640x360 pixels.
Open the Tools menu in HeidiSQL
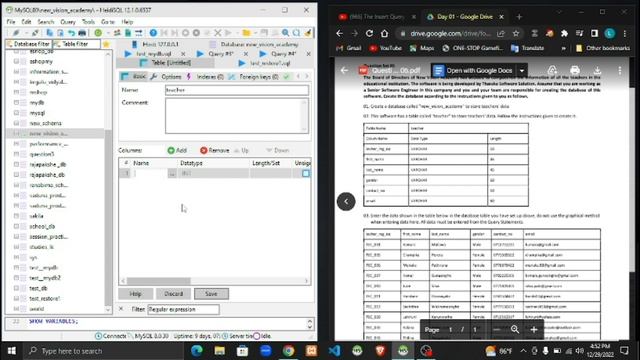(x=88, y=22)
